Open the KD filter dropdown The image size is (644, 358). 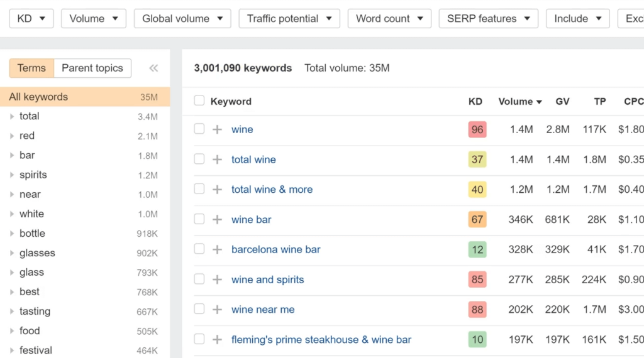tap(31, 19)
